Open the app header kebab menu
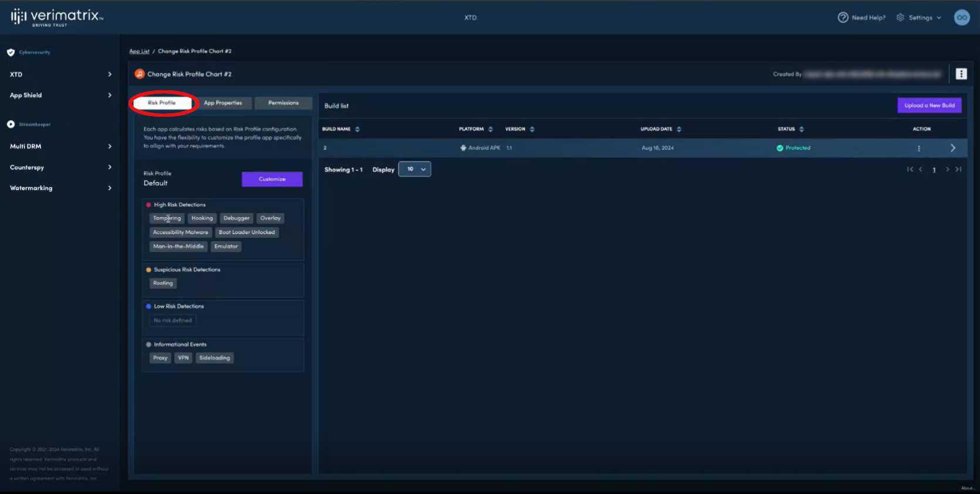 (x=961, y=74)
